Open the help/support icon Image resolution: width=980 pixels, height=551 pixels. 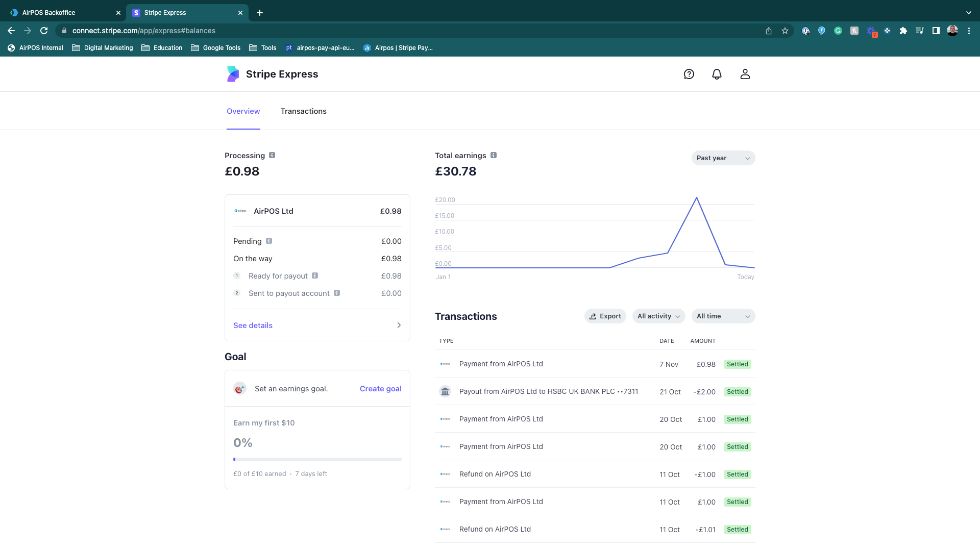point(689,74)
